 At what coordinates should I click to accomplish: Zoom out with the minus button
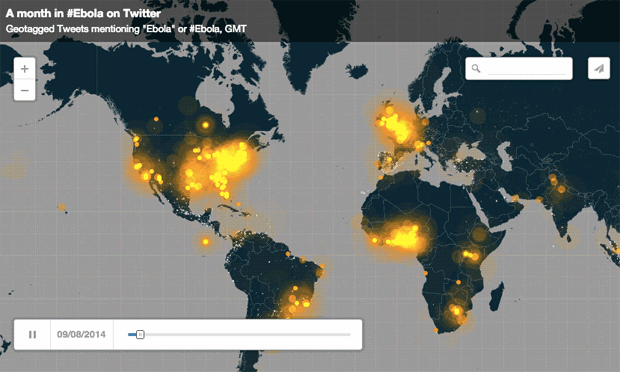pyautogui.click(x=25, y=90)
